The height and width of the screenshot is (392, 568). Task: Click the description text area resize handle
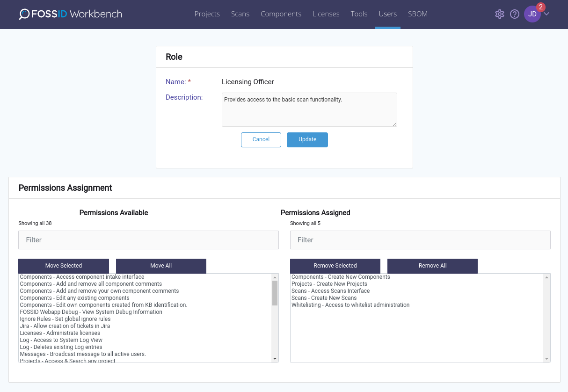pos(394,124)
